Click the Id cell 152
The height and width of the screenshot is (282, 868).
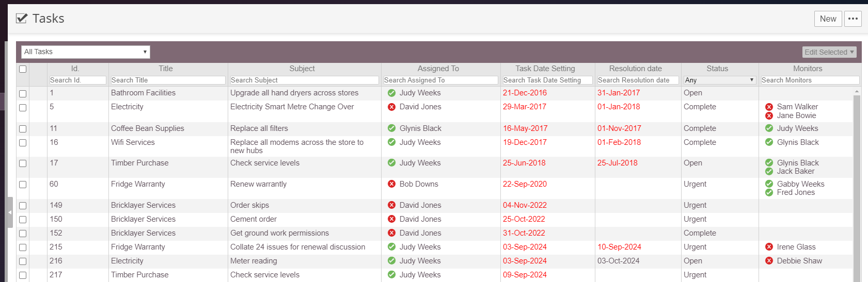coord(56,233)
